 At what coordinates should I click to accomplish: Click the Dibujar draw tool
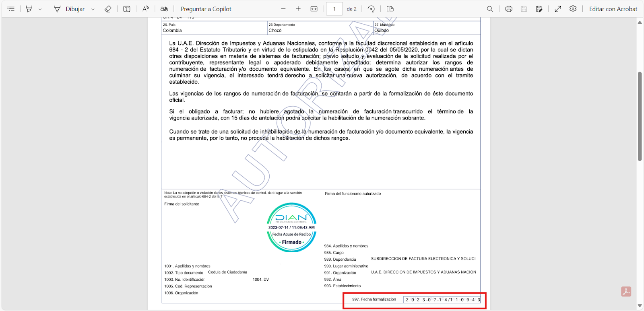[x=70, y=9]
